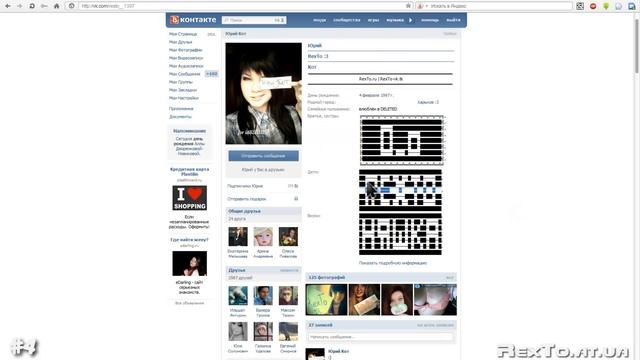Viewport: 640px width, 360px height.
Task: Open Мои Аудиозаписи in sidebar
Action: [186, 66]
